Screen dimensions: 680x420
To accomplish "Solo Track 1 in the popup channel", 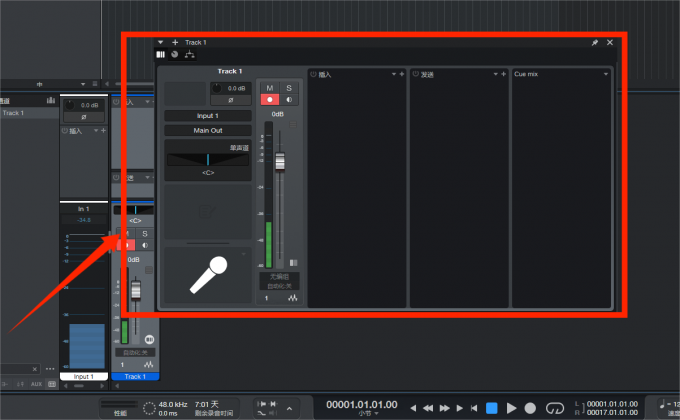I will [289, 88].
